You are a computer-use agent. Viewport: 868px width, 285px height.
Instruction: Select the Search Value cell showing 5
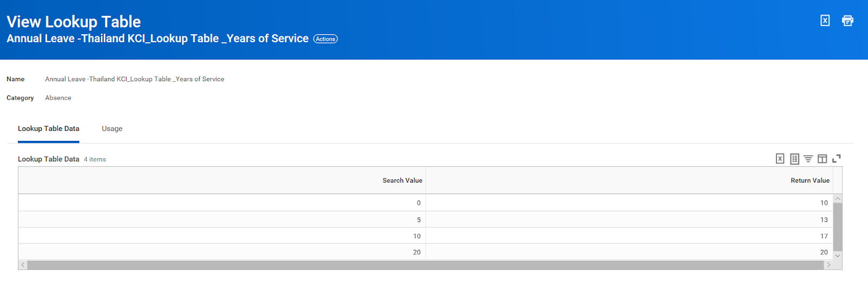[418, 220]
